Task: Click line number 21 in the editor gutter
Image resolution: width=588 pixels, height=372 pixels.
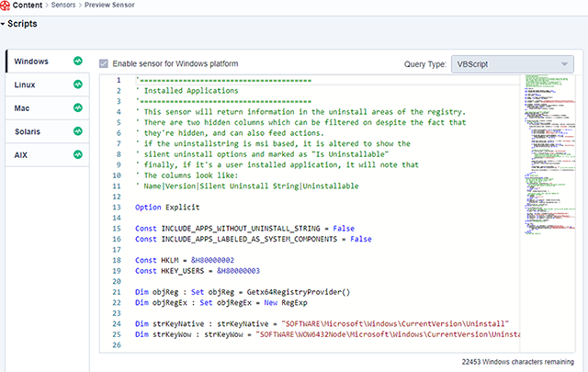Action: tap(117, 290)
